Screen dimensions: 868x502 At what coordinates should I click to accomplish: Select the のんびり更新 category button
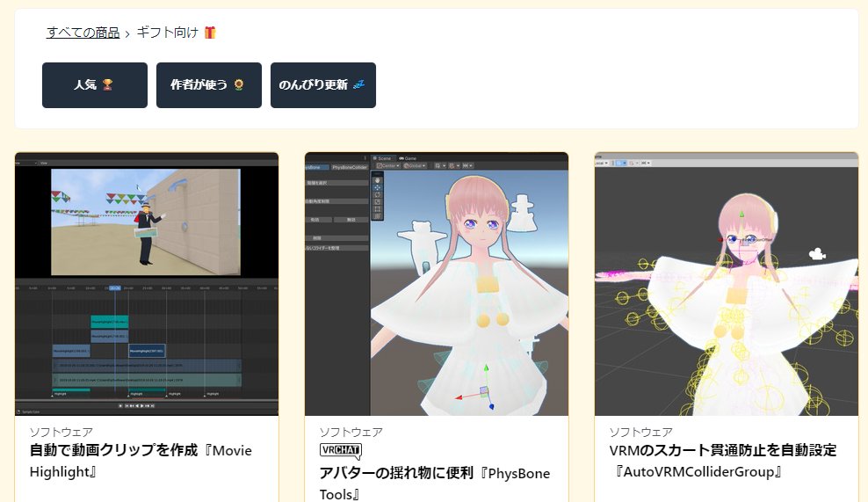click(323, 84)
